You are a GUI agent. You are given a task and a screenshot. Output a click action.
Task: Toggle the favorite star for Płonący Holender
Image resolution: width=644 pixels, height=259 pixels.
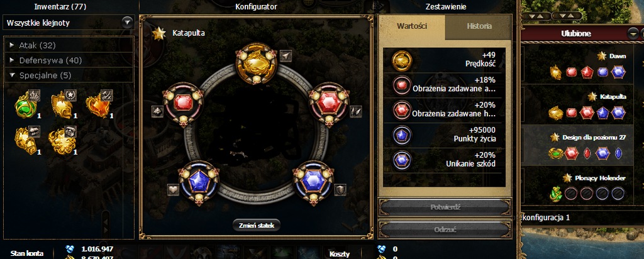click(568, 178)
